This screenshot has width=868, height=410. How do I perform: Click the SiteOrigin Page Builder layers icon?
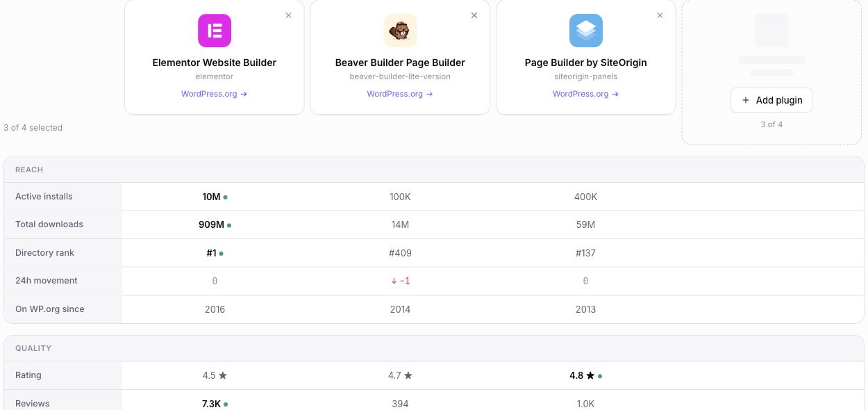586,31
